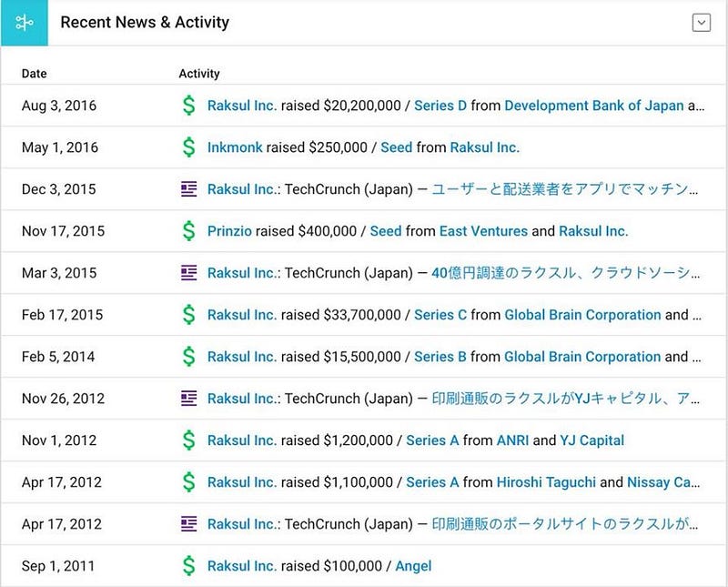
Task: Collapse the Recent News & Activity panel
Action: (x=701, y=23)
